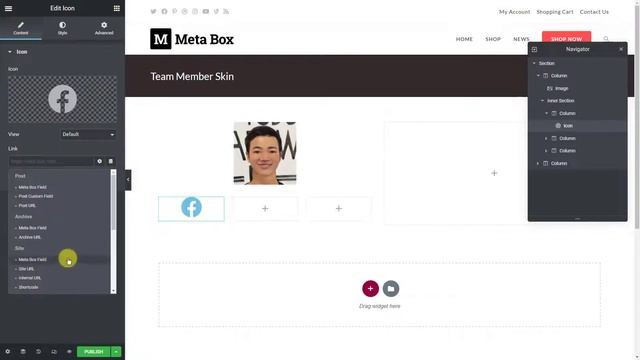Choose Meta Box Field under Archive group

[x=32, y=228]
